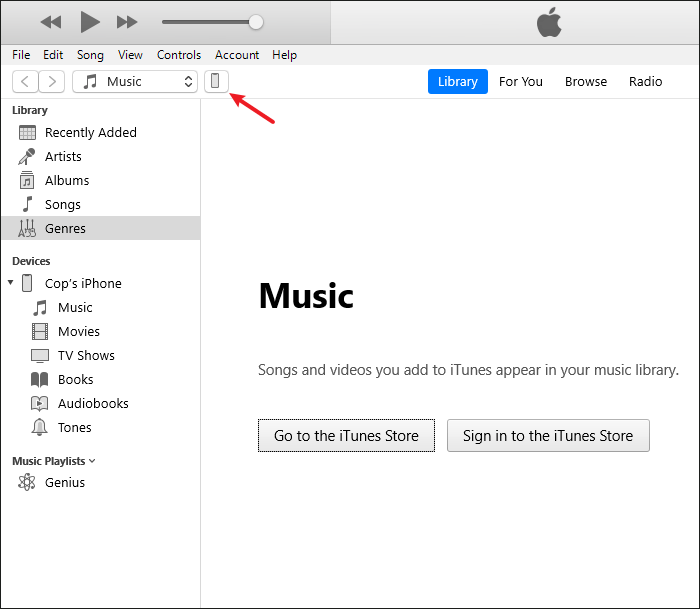Viewport: 700px width, 609px height.
Task: Open Tones under Cop's iPhone
Action: 101,427
